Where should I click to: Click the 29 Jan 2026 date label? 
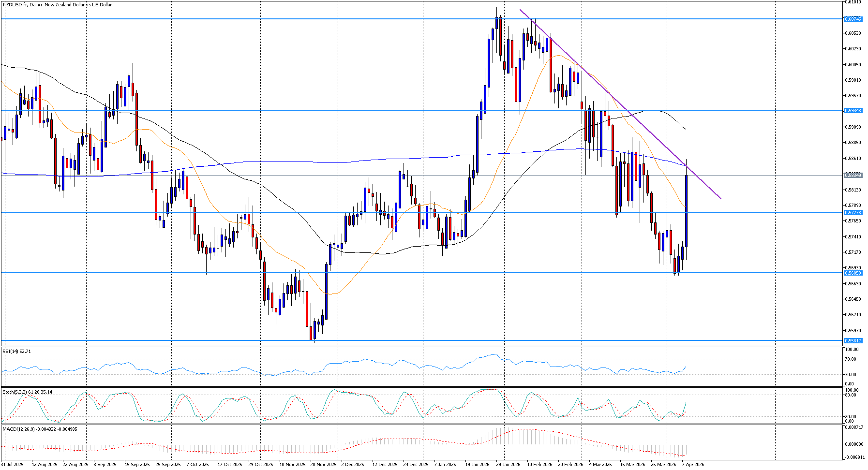click(508, 465)
